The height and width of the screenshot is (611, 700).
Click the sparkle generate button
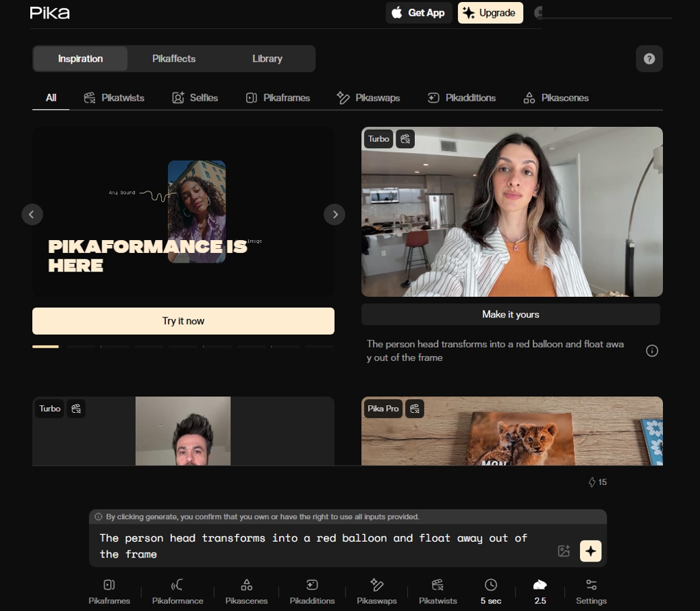(x=590, y=551)
